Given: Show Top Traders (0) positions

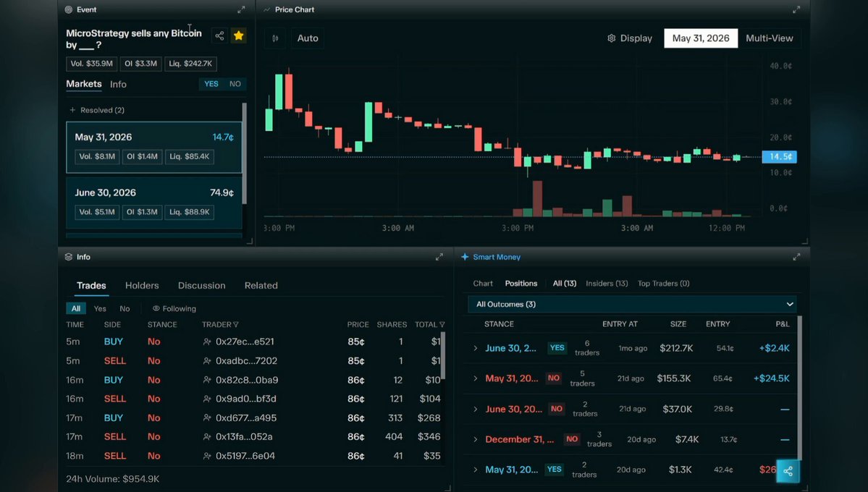Looking at the screenshot, I should click(663, 284).
